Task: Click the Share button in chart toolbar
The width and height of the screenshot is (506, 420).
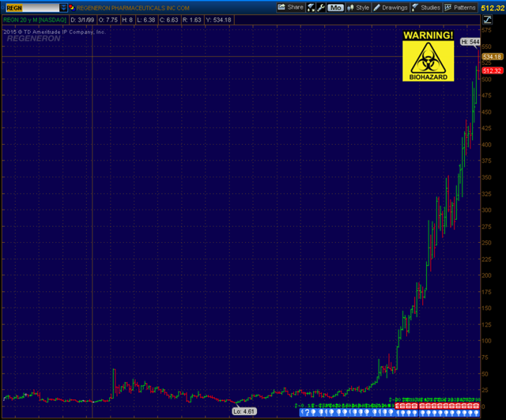Action: pos(290,7)
